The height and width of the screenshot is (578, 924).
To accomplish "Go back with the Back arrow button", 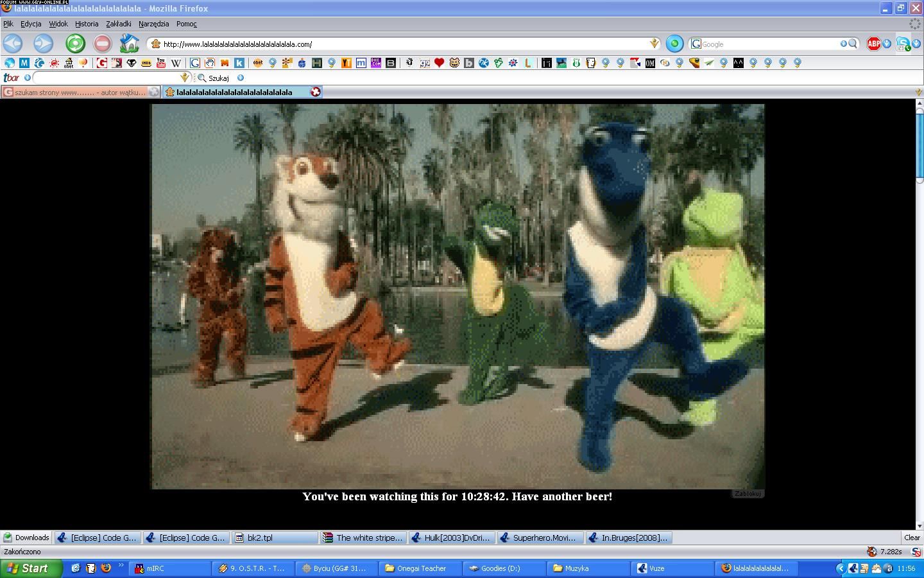I will [x=13, y=44].
